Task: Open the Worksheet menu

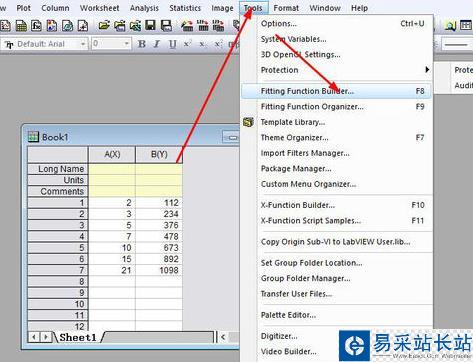Action: (99, 8)
